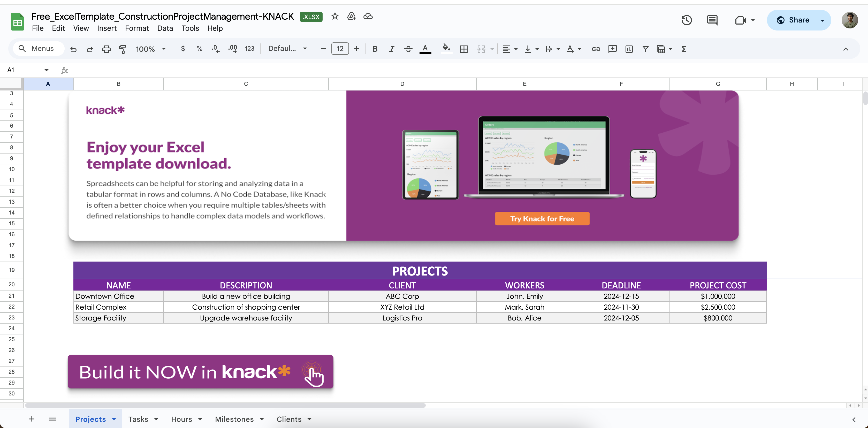Select the Print icon
868x428 pixels.
pyautogui.click(x=106, y=49)
